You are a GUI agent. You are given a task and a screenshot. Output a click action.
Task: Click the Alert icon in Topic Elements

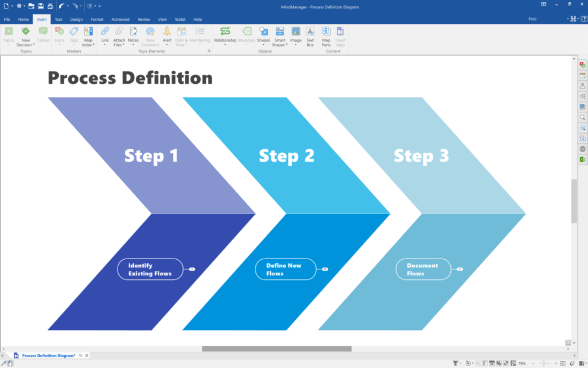click(x=167, y=34)
